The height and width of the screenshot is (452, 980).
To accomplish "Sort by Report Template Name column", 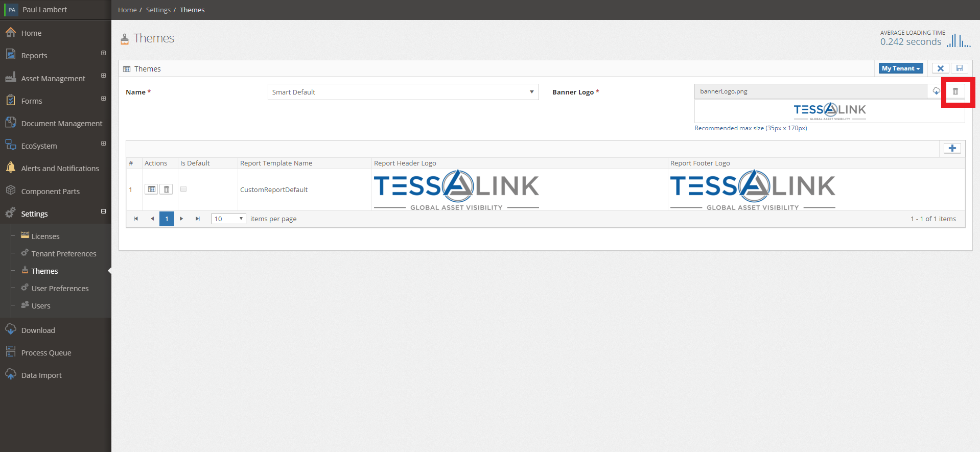I will coord(276,163).
